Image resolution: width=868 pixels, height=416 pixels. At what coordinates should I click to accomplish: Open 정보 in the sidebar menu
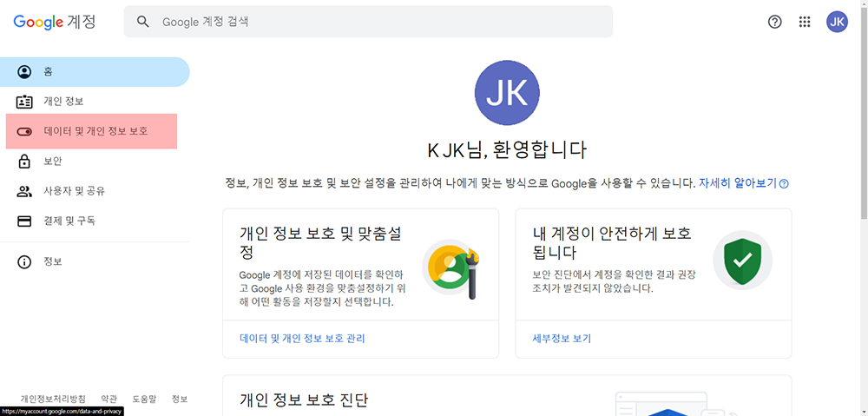95,262
